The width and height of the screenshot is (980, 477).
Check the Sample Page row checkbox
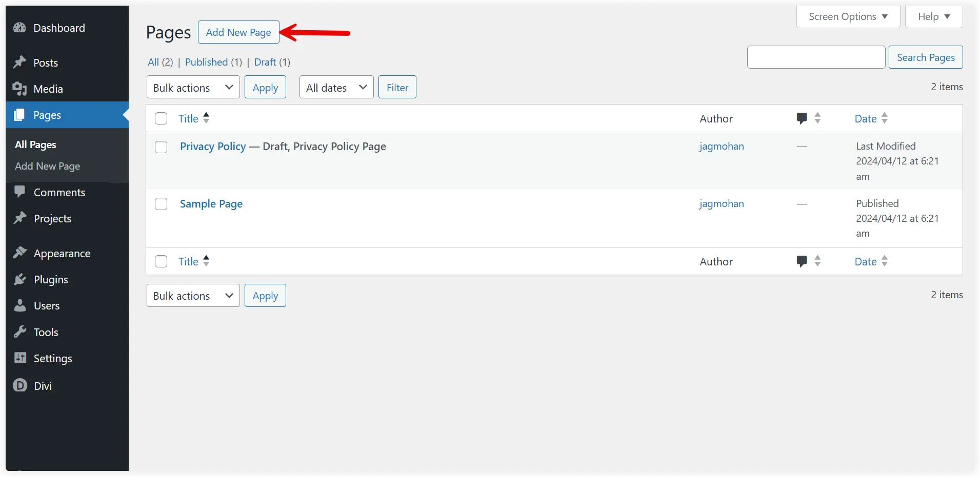click(x=161, y=204)
